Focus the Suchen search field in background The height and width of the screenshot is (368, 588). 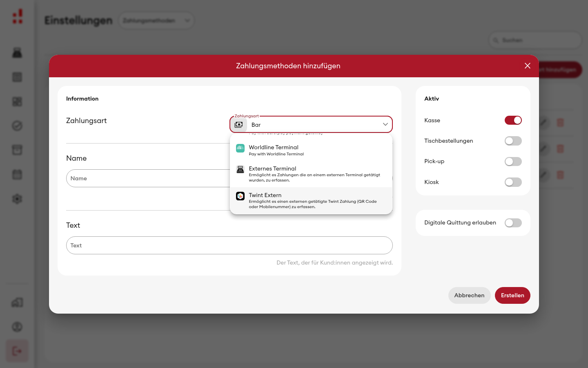tap(535, 40)
